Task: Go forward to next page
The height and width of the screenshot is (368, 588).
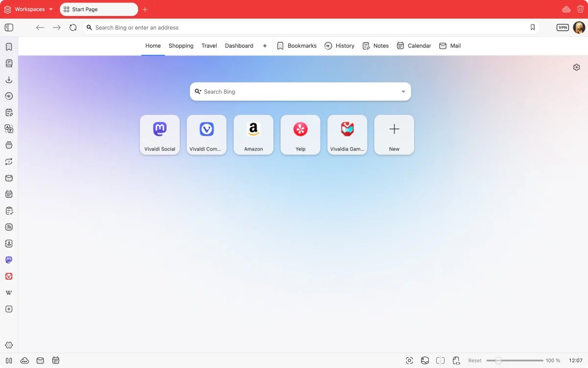Action: [x=57, y=27]
